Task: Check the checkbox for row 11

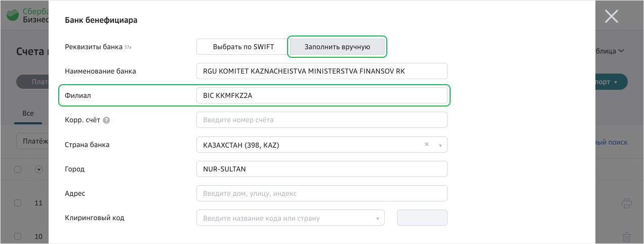Action: [x=18, y=203]
